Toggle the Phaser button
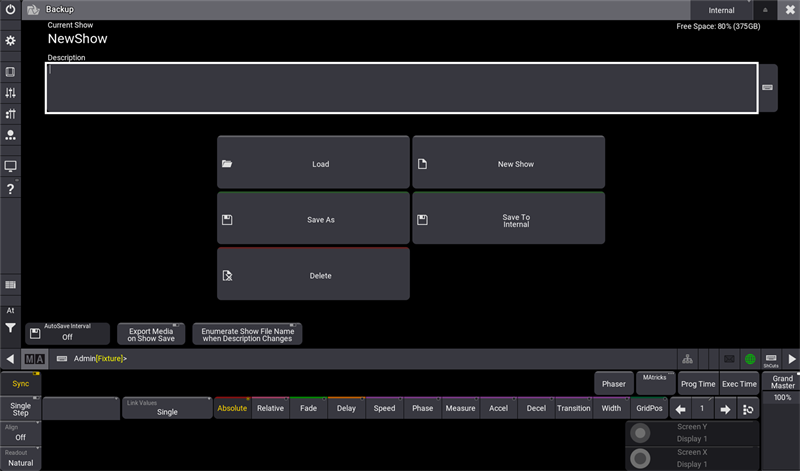The width and height of the screenshot is (800, 471). click(x=614, y=383)
